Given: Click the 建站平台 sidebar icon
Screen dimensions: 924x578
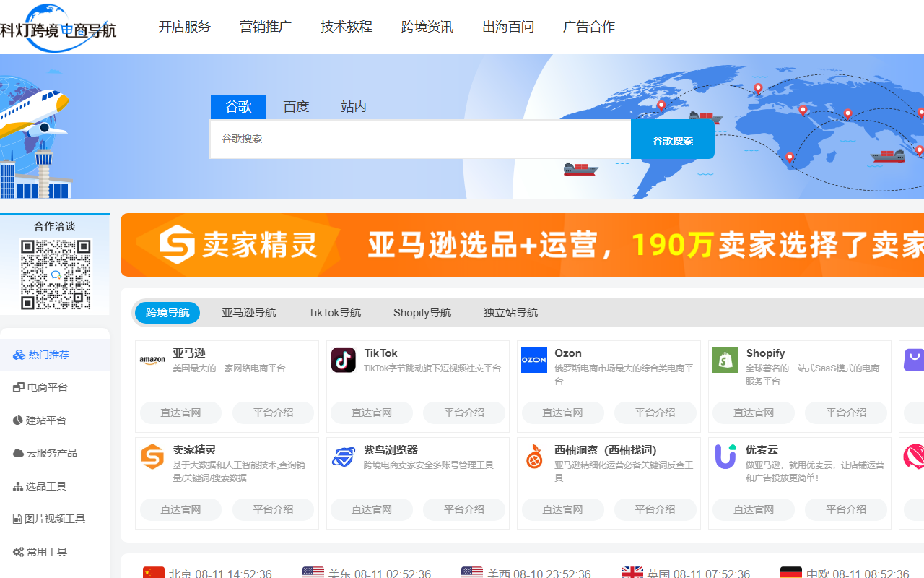Looking at the screenshot, I should click(19, 420).
